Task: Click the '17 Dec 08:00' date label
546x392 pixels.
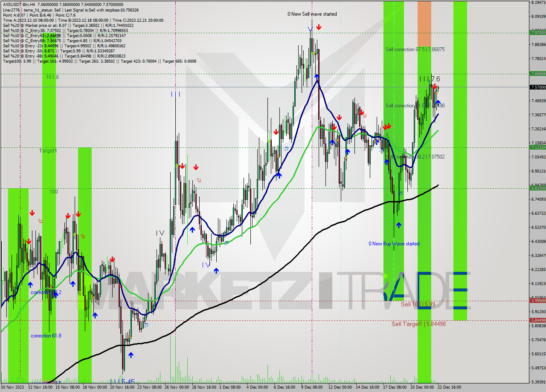Action: [x=395, y=387]
